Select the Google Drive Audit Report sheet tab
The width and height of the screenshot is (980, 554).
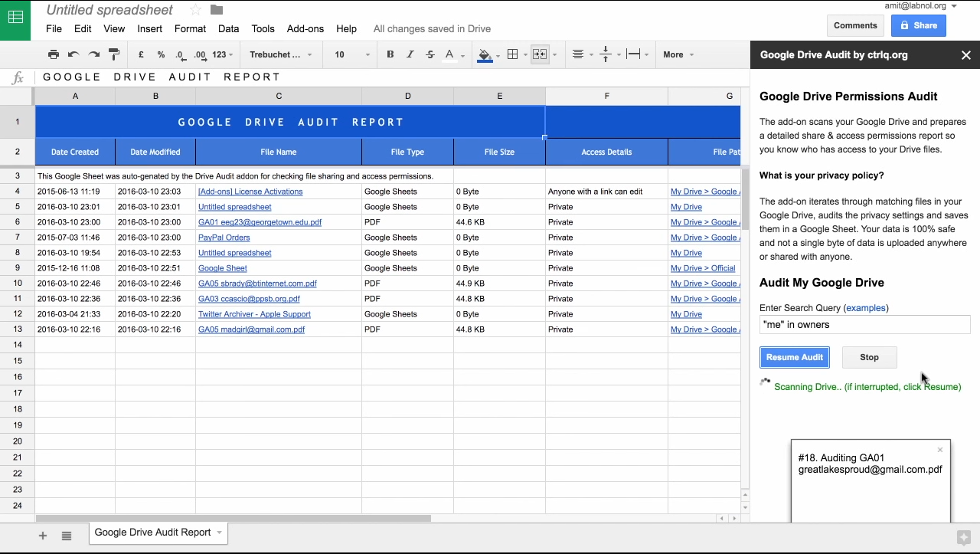(x=158, y=533)
